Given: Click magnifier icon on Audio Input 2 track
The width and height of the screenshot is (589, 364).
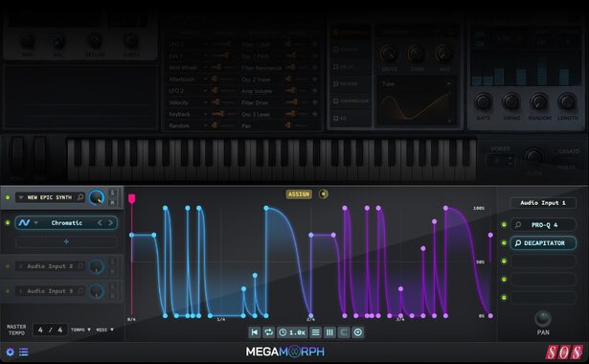Looking at the screenshot, I should [x=80, y=266].
